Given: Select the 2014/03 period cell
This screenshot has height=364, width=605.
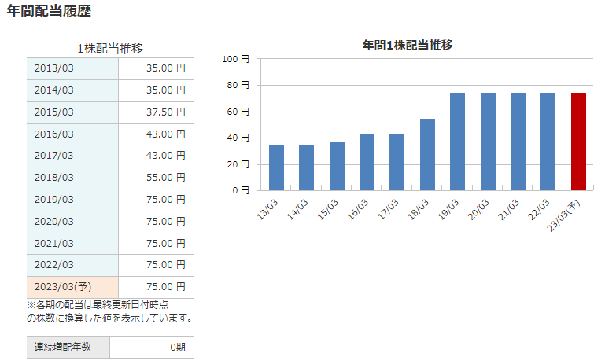Looking at the screenshot, I should pos(72,90).
